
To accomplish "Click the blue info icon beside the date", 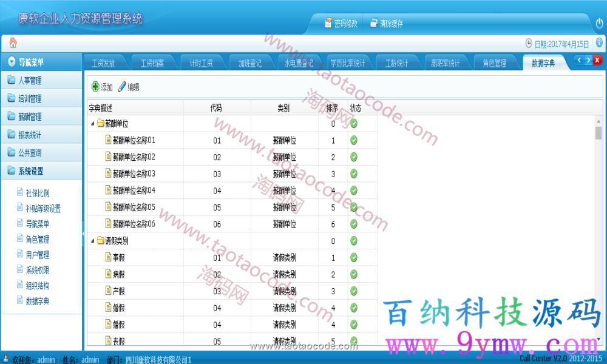I will (x=599, y=43).
